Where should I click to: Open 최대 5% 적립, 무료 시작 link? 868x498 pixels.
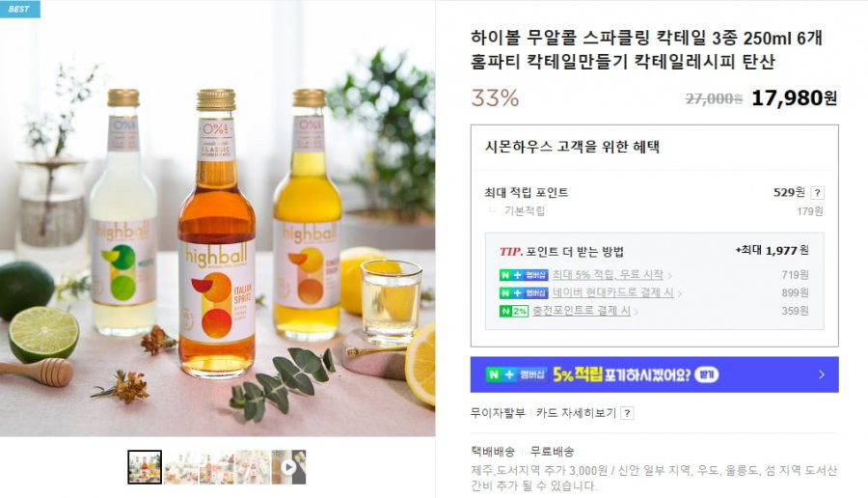tap(608, 275)
